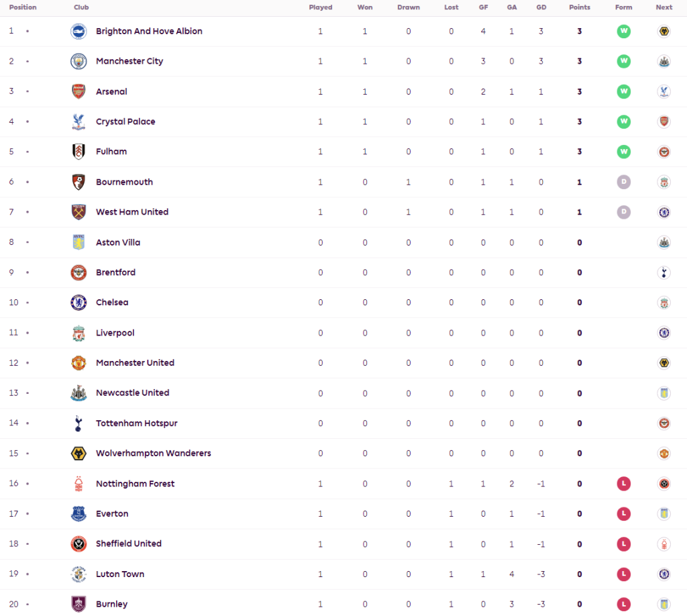Click the Crystal Palace eagle badge
687x616 pixels.
(x=78, y=121)
